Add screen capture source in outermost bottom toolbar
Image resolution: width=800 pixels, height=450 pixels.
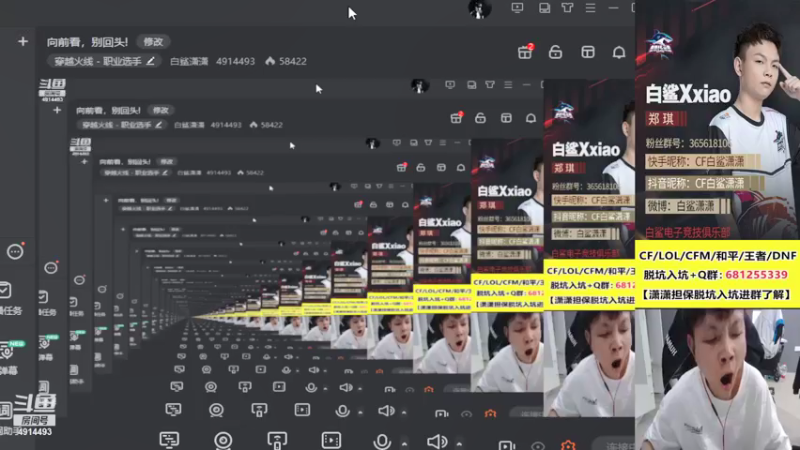169,440
